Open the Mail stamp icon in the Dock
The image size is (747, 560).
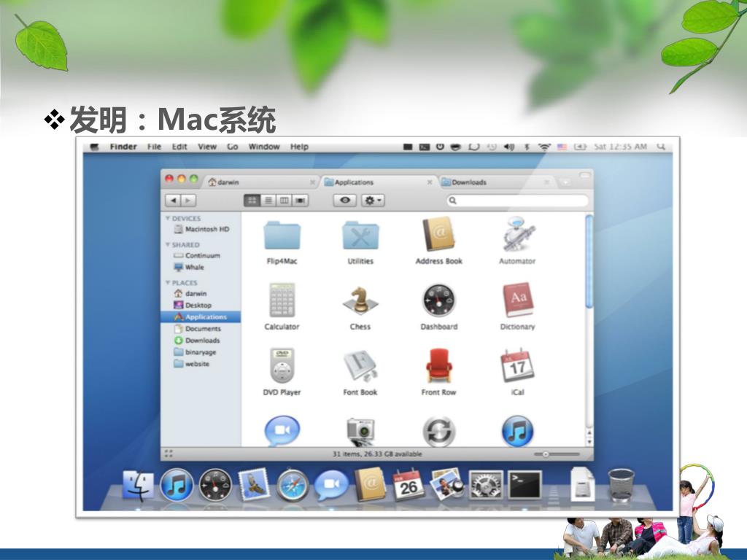[254, 485]
